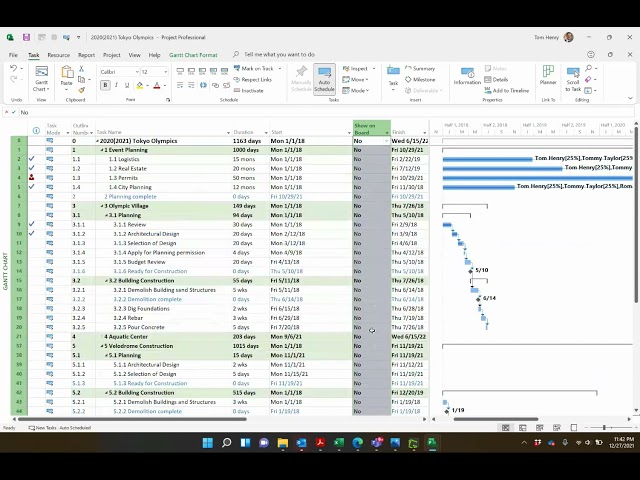Adjust the zoom slider in status bar
The width and height of the screenshot is (640, 480).
click(604, 428)
